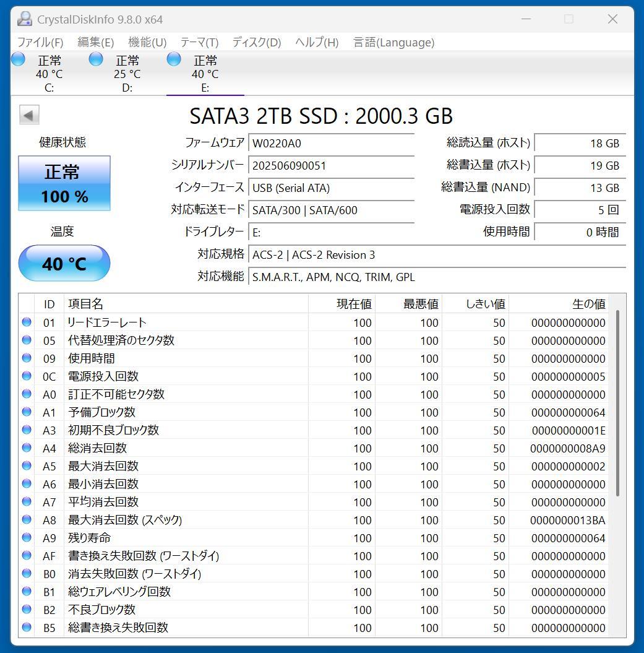This screenshot has width=644, height=653.
Task: Click the interface field USB (Serial ATA)
Action: coord(331,188)
